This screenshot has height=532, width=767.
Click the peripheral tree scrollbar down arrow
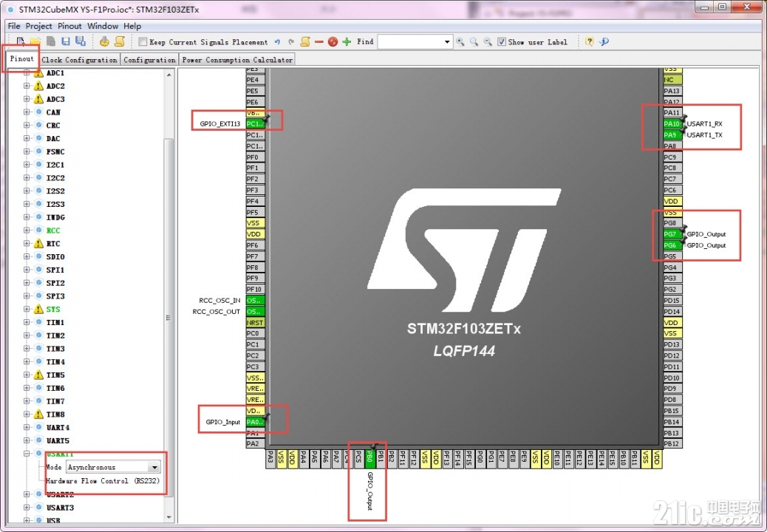[168, 517]
